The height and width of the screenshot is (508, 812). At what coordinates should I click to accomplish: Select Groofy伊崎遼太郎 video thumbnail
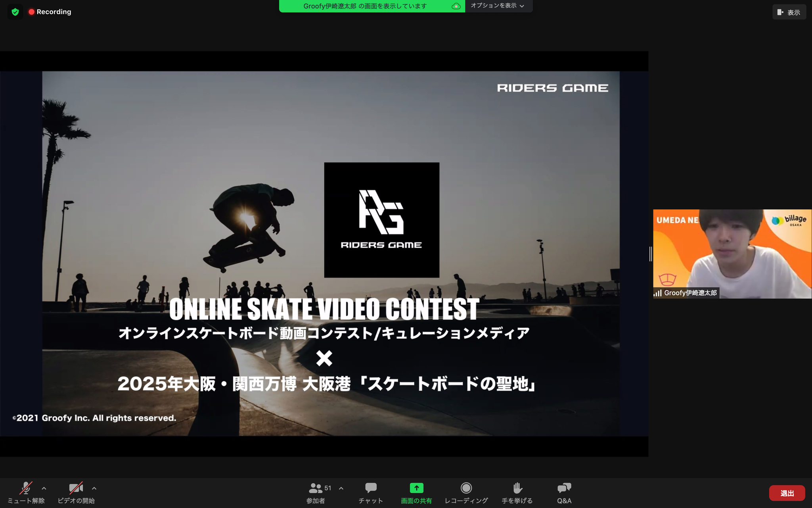pyautogui.click(x=732, y=254)
